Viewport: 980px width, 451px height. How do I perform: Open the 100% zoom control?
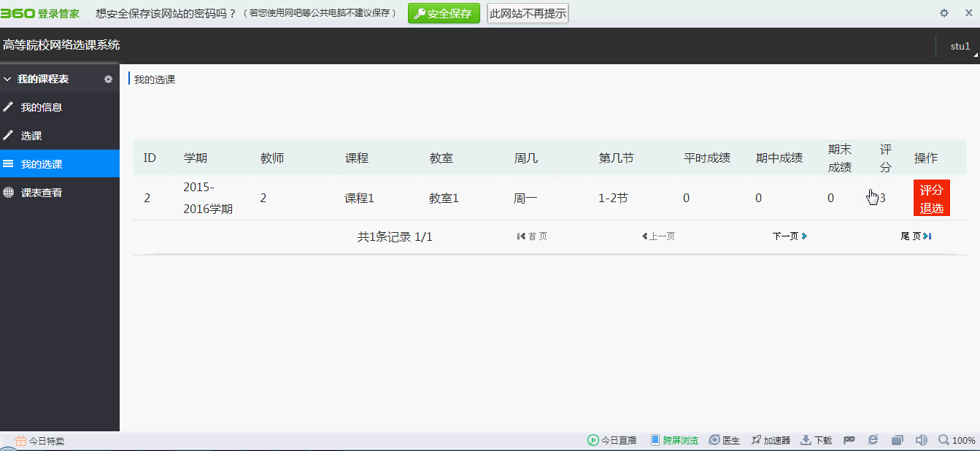tap(957, 440)
